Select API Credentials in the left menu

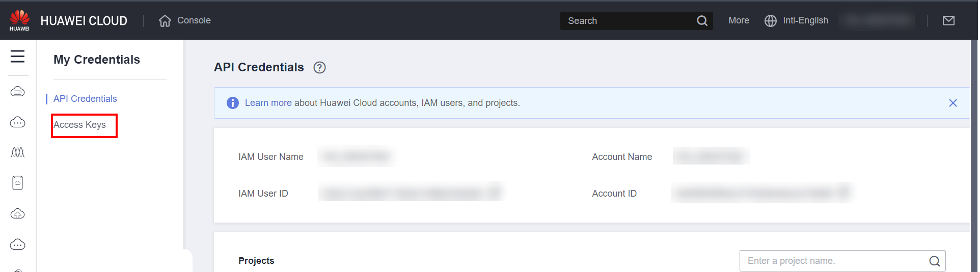(85, 99)
